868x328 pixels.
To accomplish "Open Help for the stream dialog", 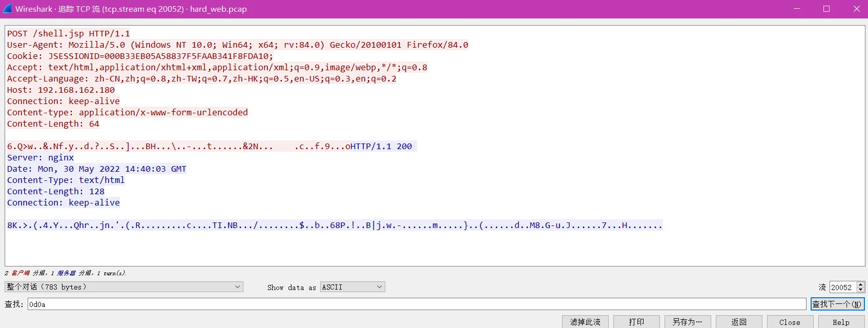I will pyautogui.click(x=841, y=322).
